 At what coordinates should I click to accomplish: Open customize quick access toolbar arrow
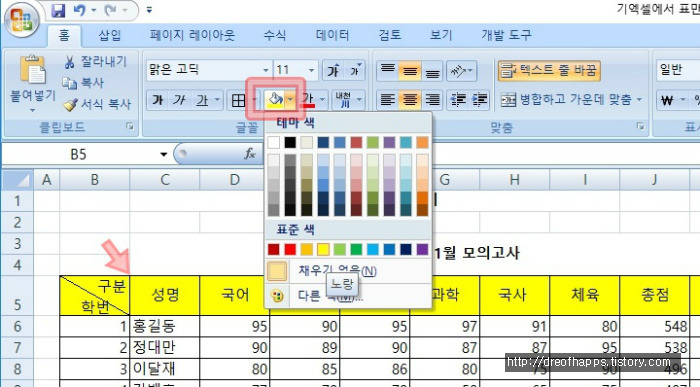pos(149,10)
